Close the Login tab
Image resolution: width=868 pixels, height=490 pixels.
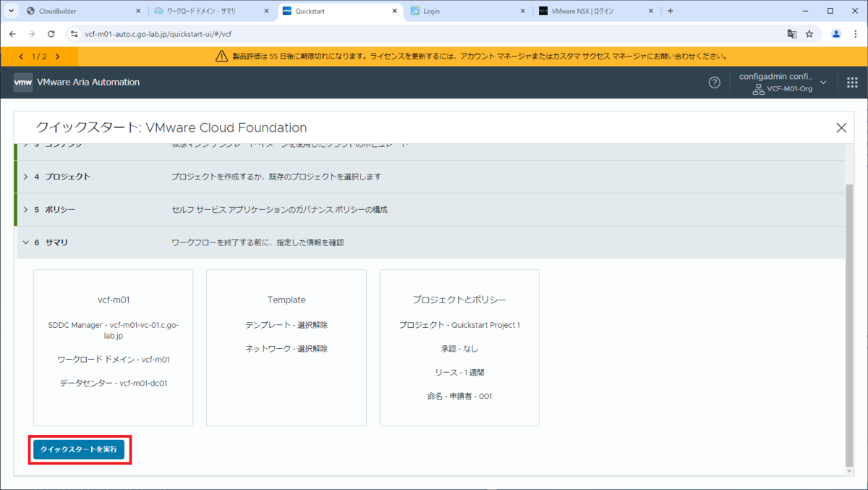point(523,11)
